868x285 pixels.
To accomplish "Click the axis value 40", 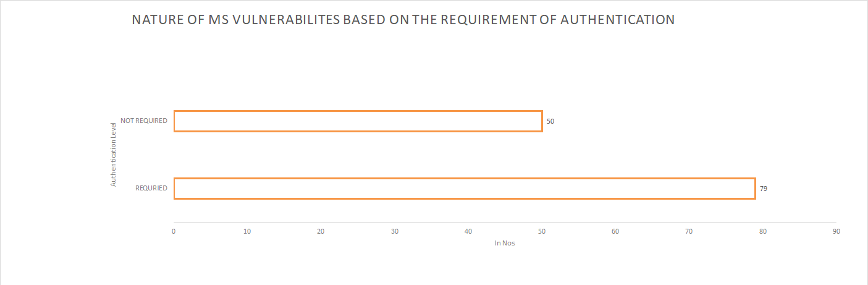I will (468, 231).
